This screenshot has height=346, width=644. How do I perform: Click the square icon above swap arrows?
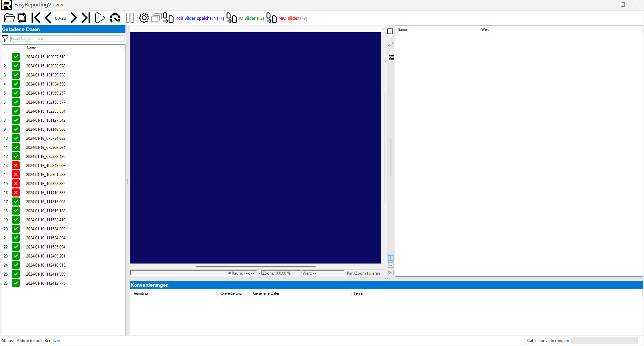click(390, 31)
